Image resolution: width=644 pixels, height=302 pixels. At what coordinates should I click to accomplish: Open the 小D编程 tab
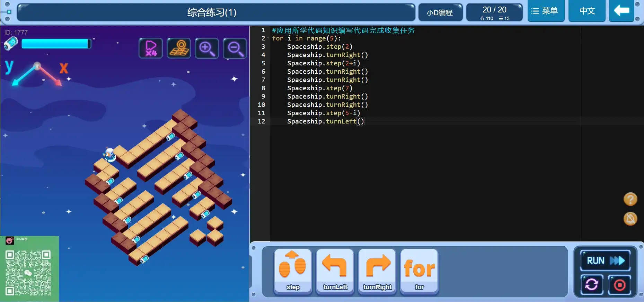[440, 13]
